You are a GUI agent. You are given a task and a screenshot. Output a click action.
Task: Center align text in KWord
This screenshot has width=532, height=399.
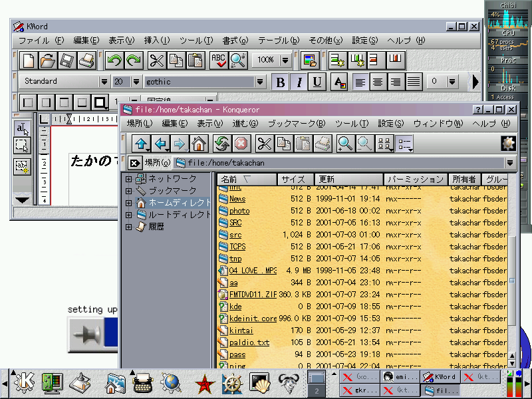[x=378, y=82]
